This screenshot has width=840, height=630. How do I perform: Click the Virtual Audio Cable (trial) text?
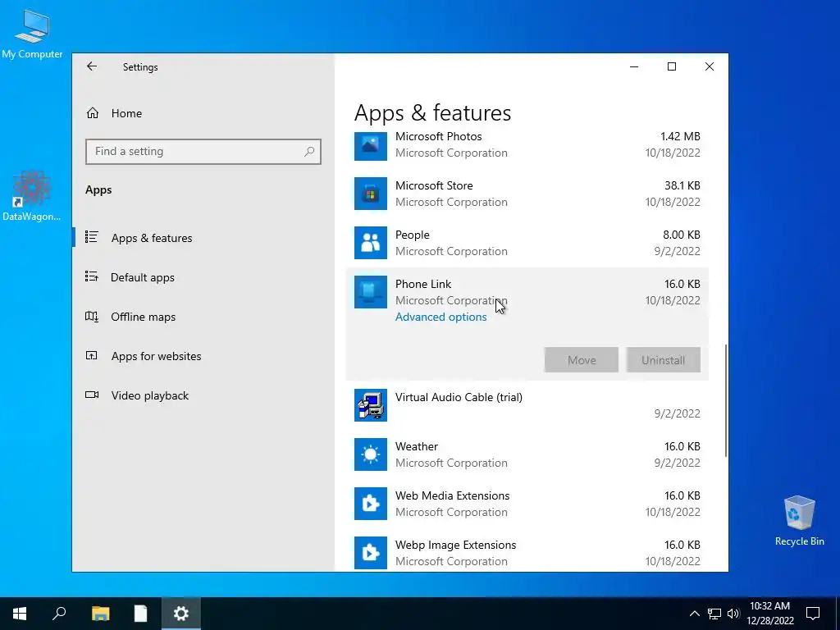[x=459, y=398]
